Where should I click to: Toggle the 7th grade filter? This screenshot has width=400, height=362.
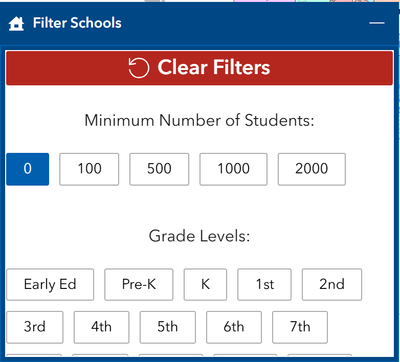tap(300, 327)
